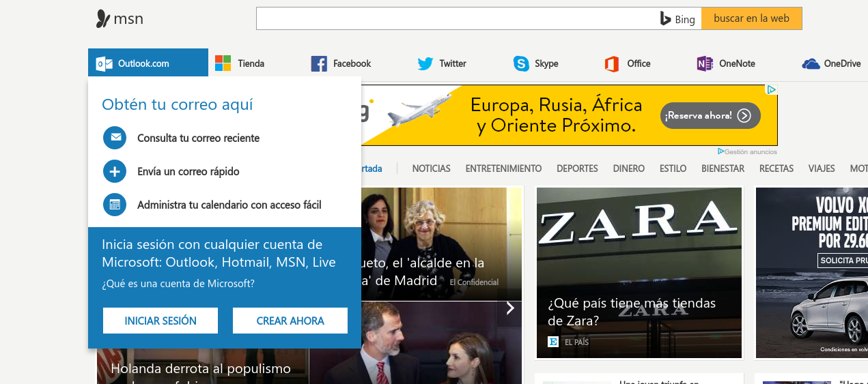Image resolution: width=868 pixels, height=384 pixels.
Task: Open 'Administra tu calendario con acceso fácil' link
Action: point(229,205)
